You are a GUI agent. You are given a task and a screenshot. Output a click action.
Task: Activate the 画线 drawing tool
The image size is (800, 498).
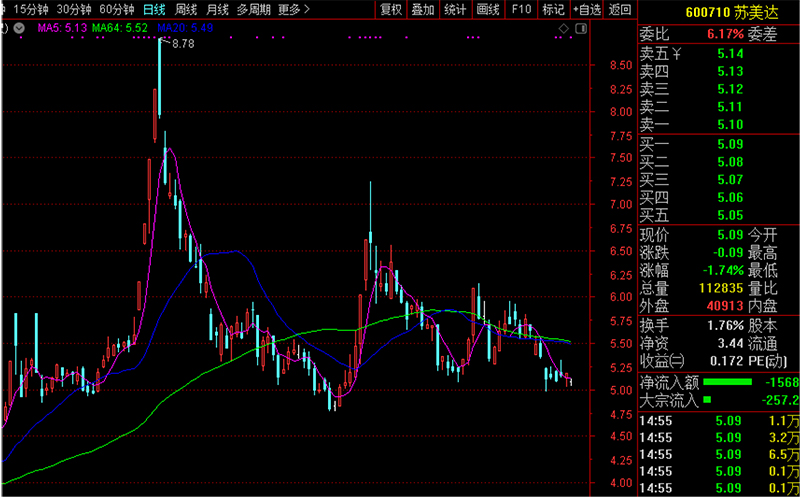click(487, 9)
